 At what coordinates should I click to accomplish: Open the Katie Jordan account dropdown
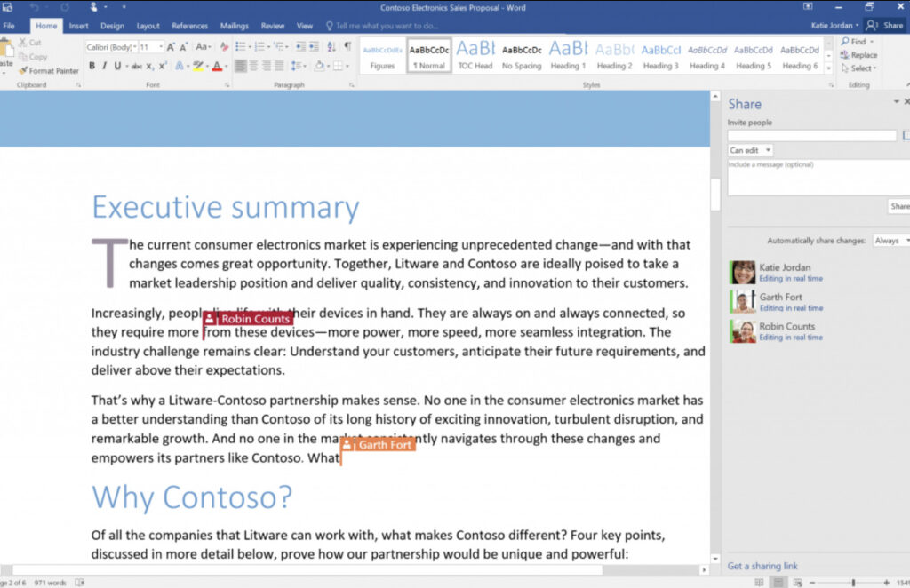pos(834,26)
